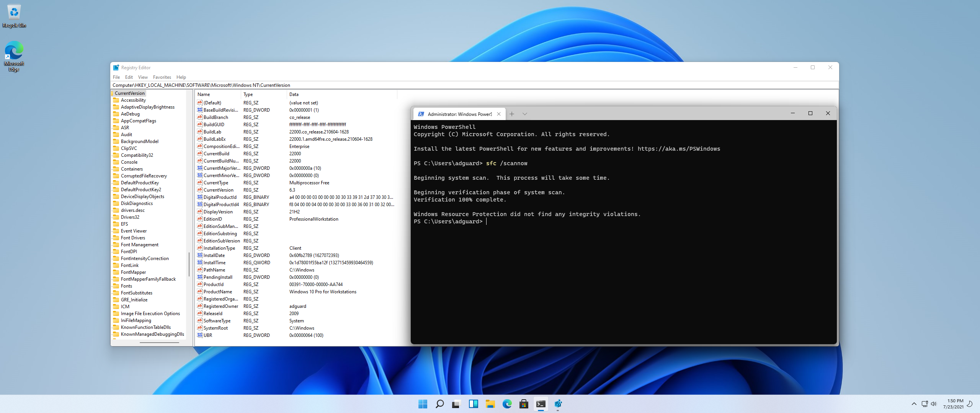
Task: Open the Favorites menu in Registry Editor
Action: pos(162,77)
